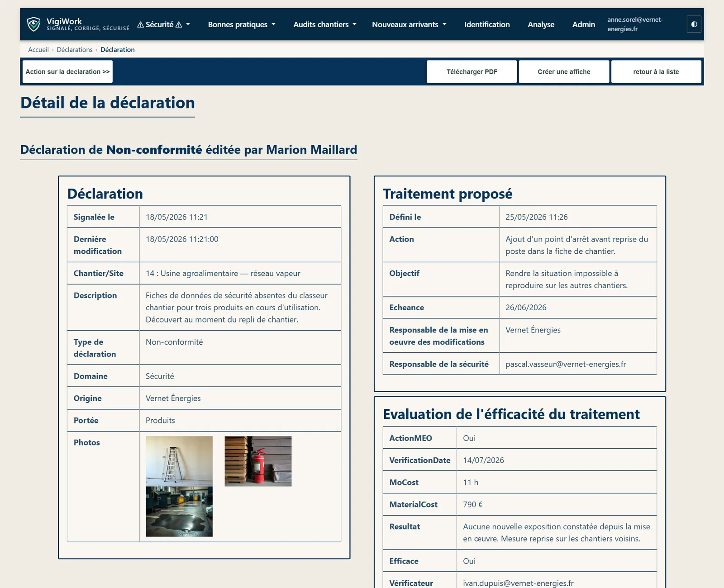This screenshot has width=724, height=588.
Task: Open the ladder photo thumbnail
Action: click(x=179, y=461)
